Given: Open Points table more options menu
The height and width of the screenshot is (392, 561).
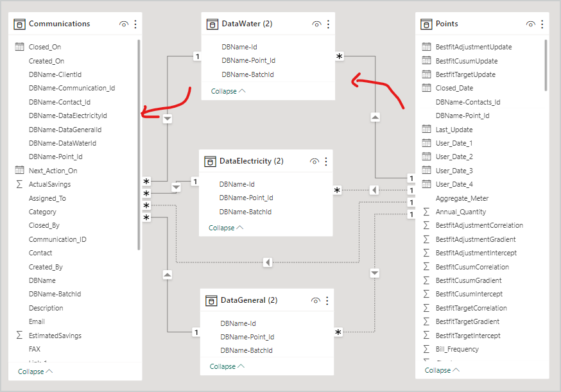Looking at the screenshot, I should tap(542, 24).
